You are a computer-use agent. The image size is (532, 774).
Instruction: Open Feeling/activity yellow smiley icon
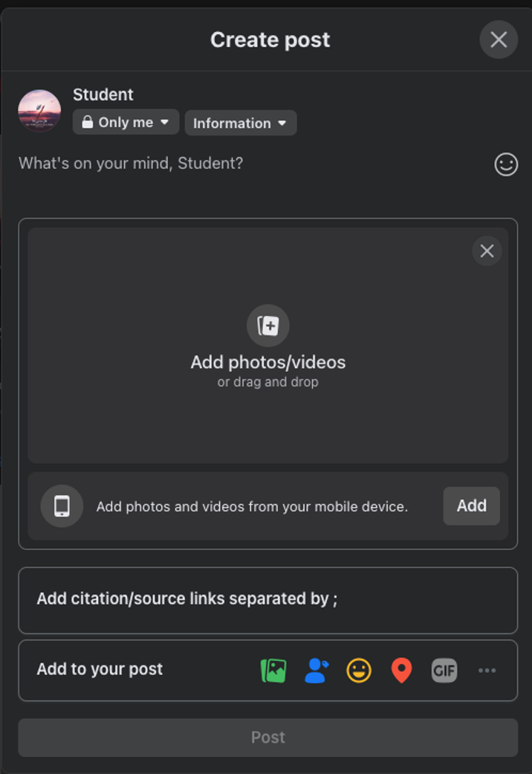[359, 671]
